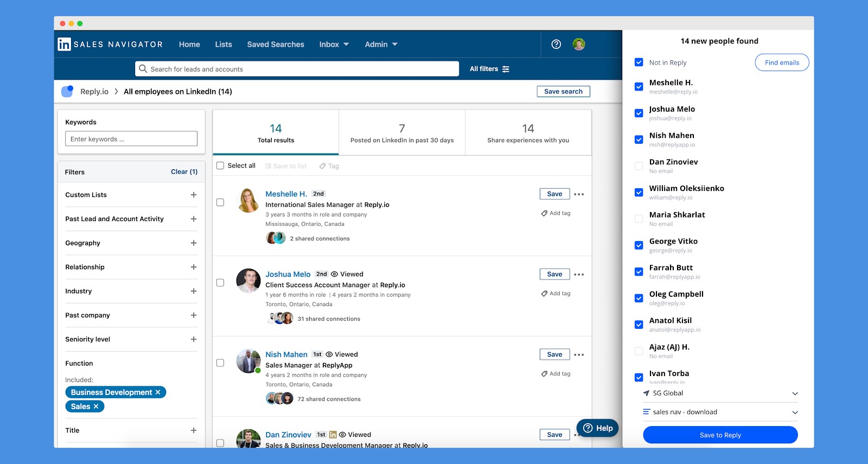Click Nish Mahen profile photo
The width and height of the screenshot is (868, 464).
click(x=248, y=361)
